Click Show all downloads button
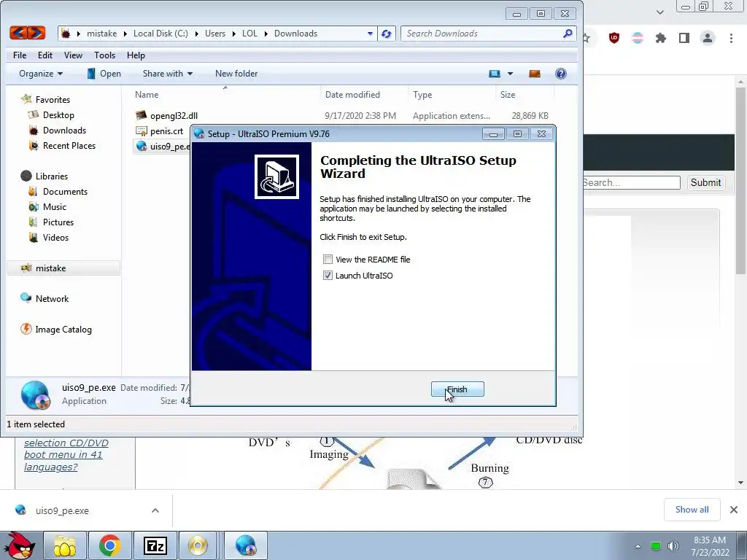 (x=692, y=510)
